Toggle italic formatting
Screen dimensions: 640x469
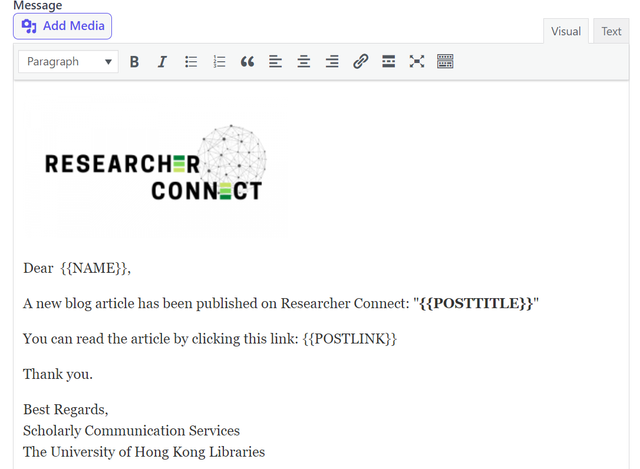tap(162, 62)
